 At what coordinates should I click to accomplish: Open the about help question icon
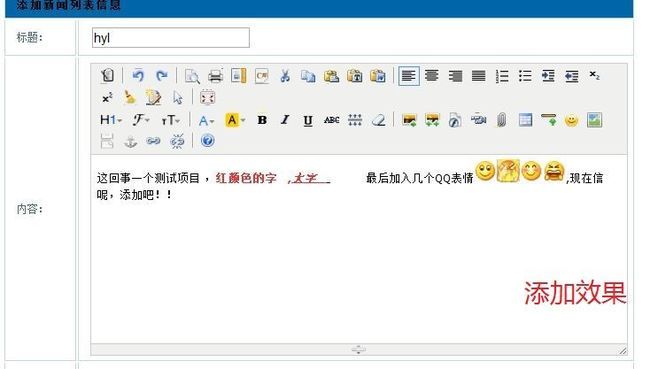click(x=207, y=141)
